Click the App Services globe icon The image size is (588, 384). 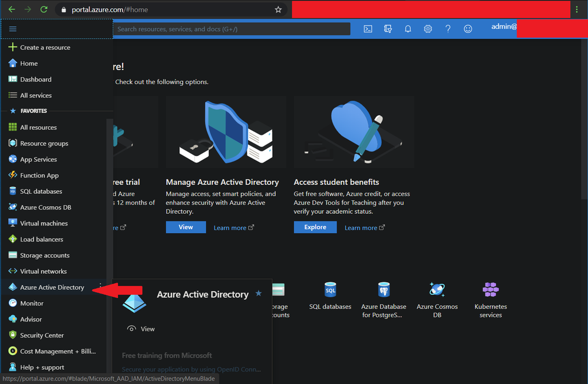click(13, 159)
